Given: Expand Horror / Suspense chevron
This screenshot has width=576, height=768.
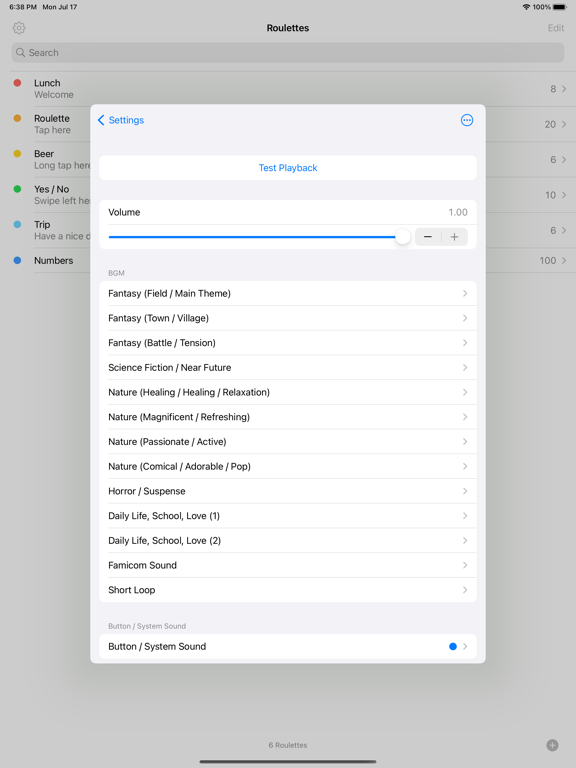Looking at the screenshot, I should pyautogui.click(x=465, y=491).
